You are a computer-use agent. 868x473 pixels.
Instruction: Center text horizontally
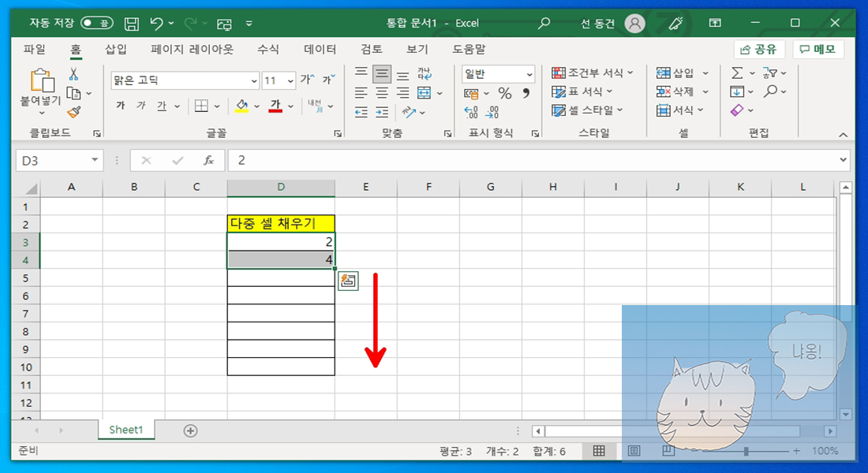click(x=382, y=93)
